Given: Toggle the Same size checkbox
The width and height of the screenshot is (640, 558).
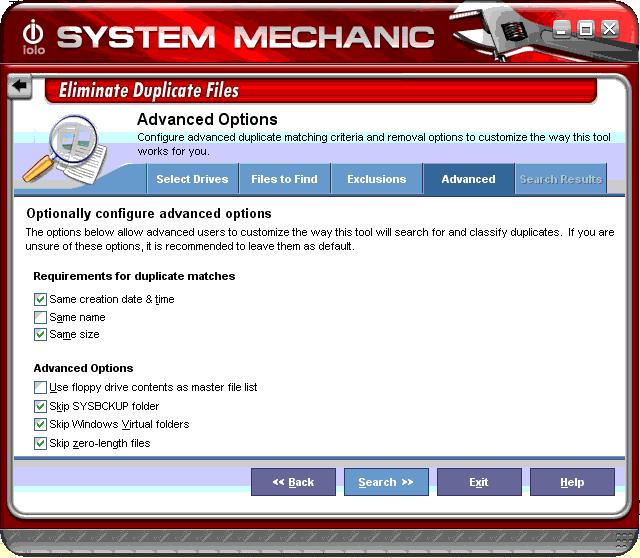Looking at the screenshot, I should tap(40, 334).
